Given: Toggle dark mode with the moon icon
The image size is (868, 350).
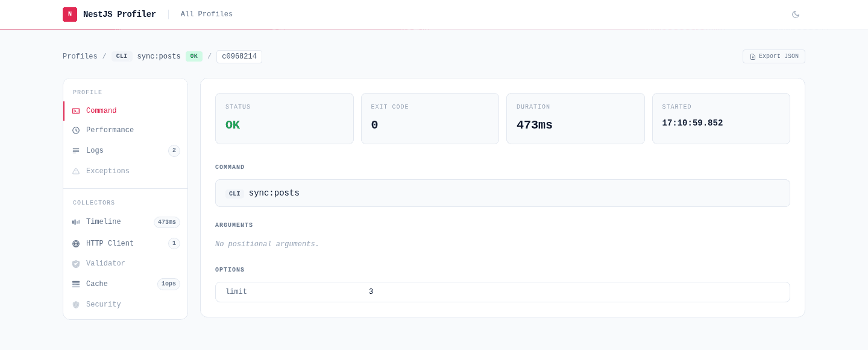Looking at the screenshot, I should (x=796, y=14).
